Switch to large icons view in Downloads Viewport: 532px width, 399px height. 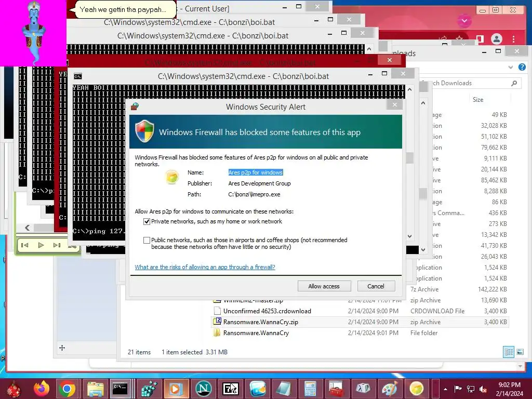click(520, 352)
